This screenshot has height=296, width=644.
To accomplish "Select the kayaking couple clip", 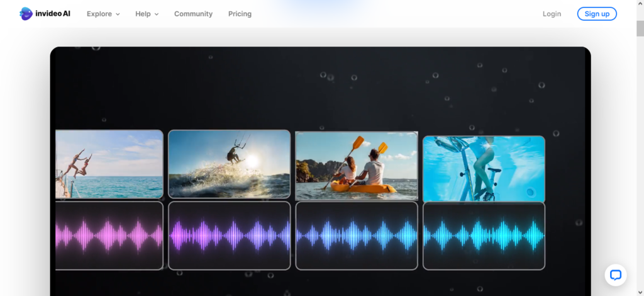I will tap(357, 166).
